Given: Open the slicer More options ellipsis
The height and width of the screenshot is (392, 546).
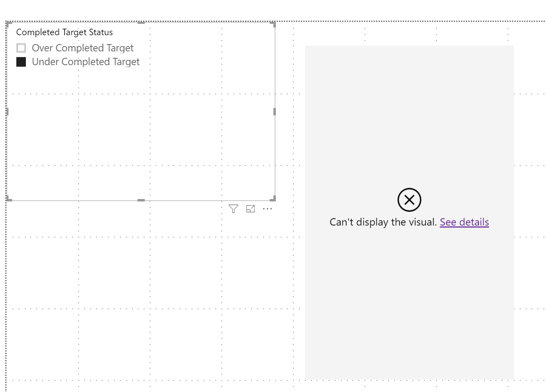Looking at the screenshot, I should [x=267, y=209].
